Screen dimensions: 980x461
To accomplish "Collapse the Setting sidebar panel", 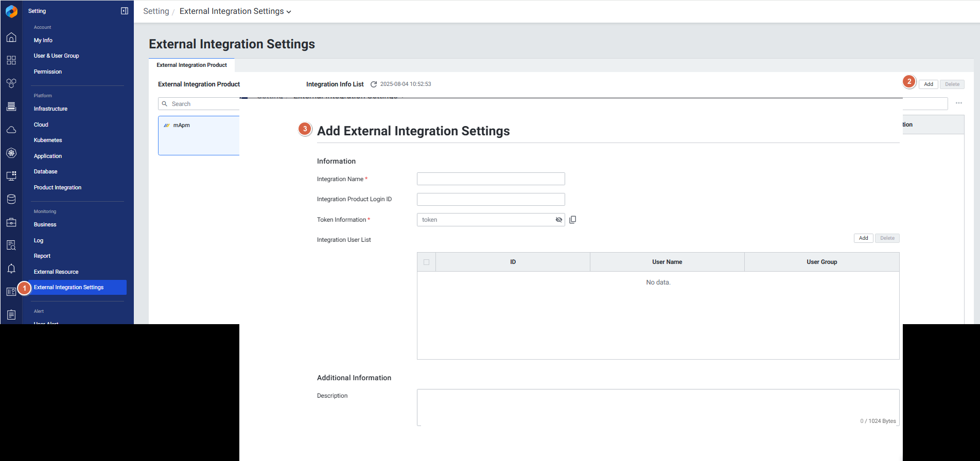I will point(125,11).
